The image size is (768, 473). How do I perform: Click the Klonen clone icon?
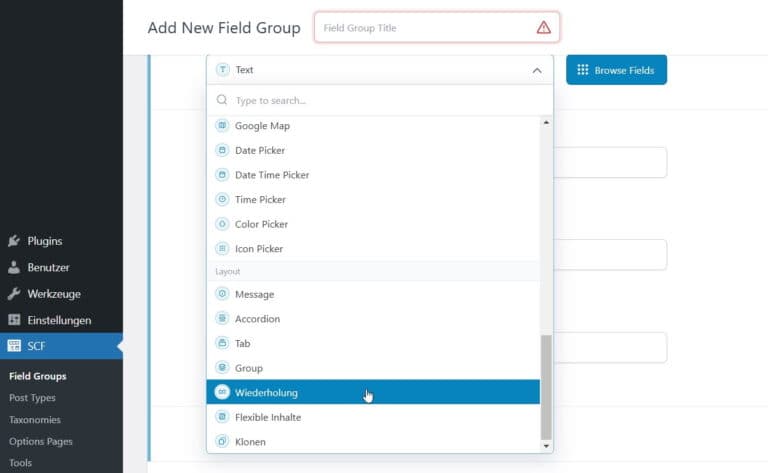tap(222, 441)
